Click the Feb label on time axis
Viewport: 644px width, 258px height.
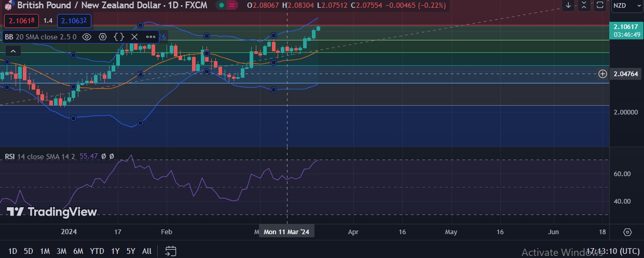(x=167, y=232)
